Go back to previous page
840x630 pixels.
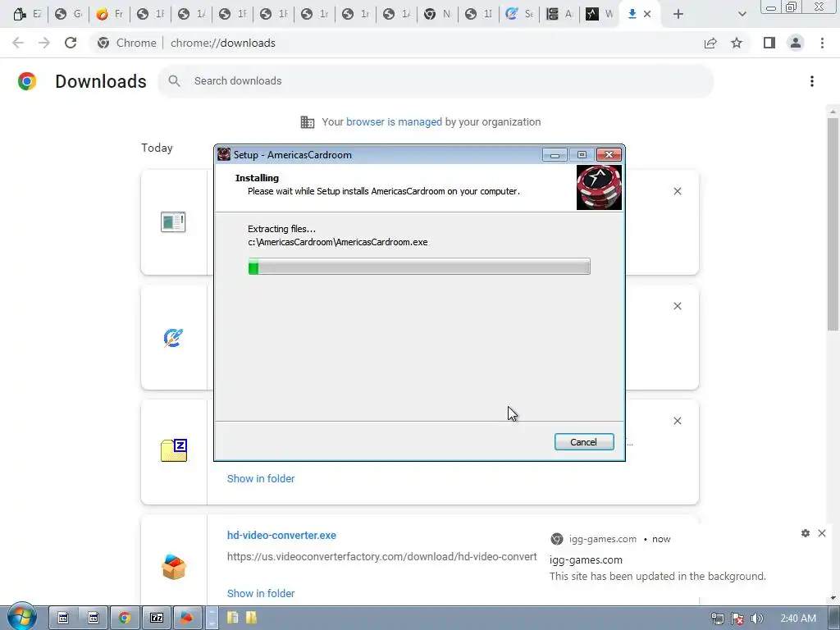tap(18, 43)
